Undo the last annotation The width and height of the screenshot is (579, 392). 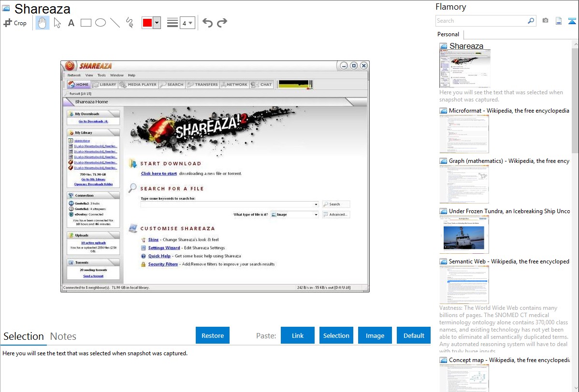pos(207,23)
